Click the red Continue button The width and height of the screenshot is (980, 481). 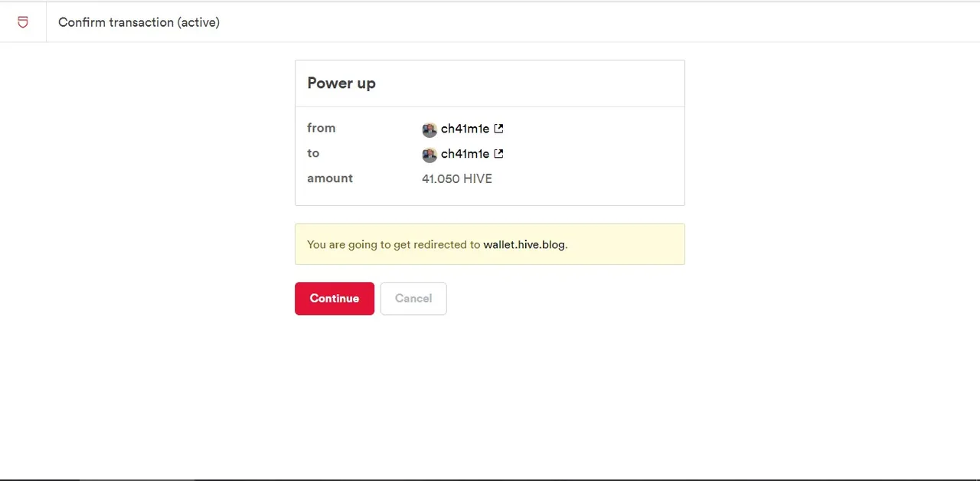(x=335, y=299)
